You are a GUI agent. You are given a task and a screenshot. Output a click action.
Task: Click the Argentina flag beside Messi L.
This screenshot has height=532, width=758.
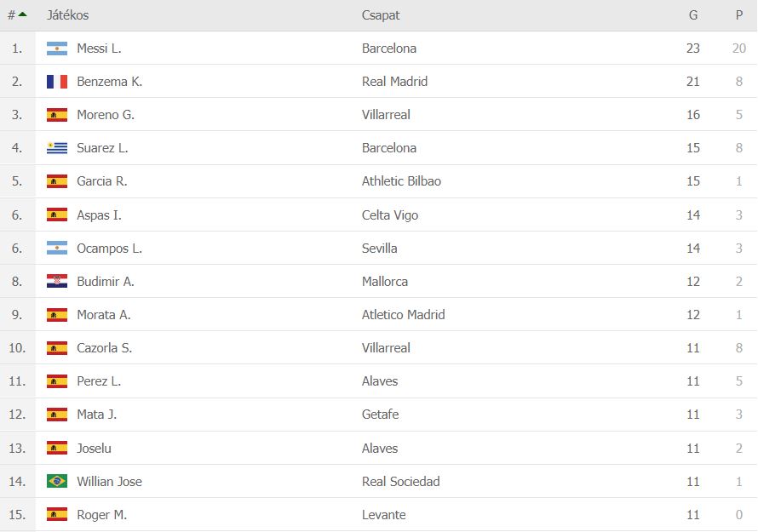[57, 49]
